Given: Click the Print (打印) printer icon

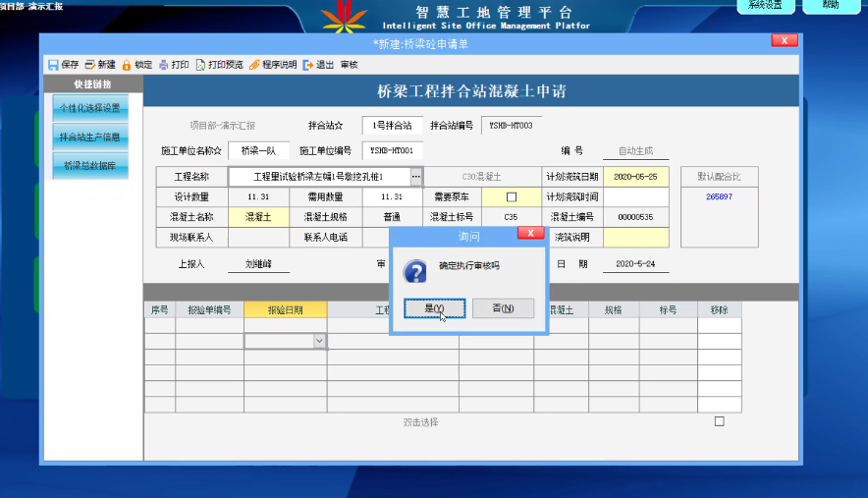Looking at the screenshot, I should tap(164, 65).
